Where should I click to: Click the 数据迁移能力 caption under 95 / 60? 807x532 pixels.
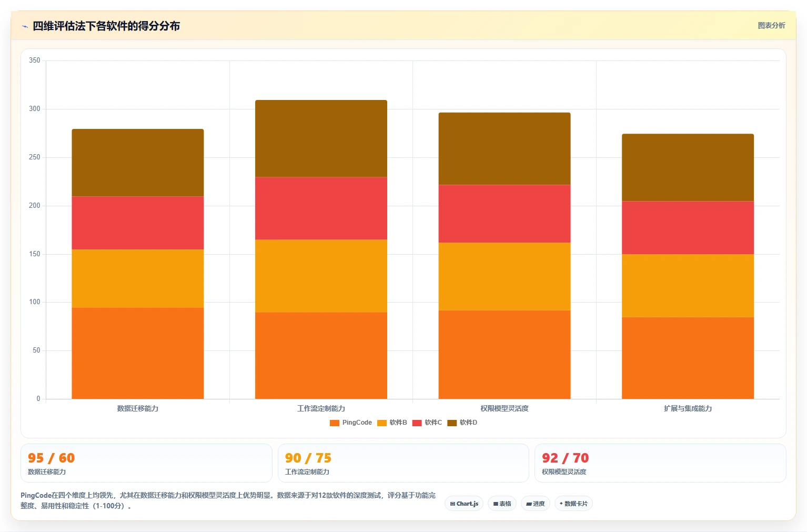(47, 472)
